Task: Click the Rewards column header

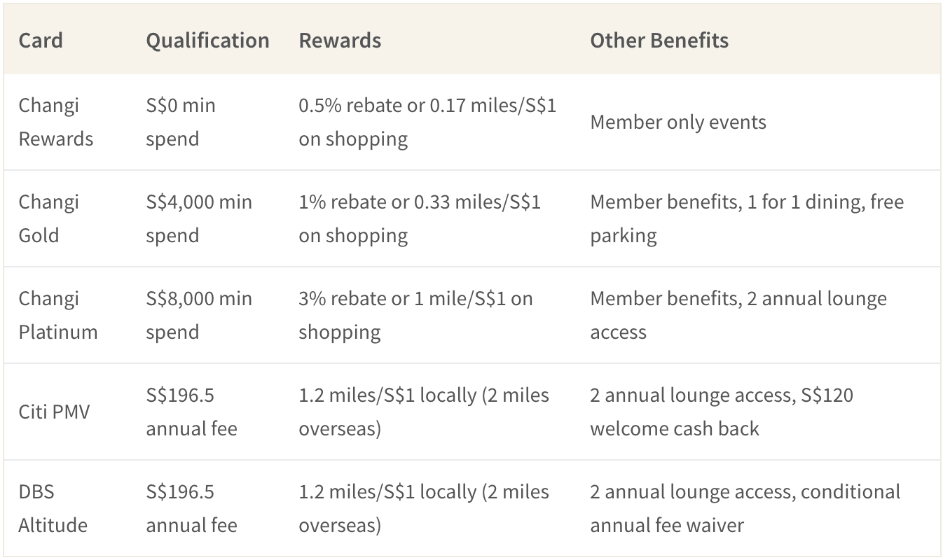Action: tap(340, 40)
